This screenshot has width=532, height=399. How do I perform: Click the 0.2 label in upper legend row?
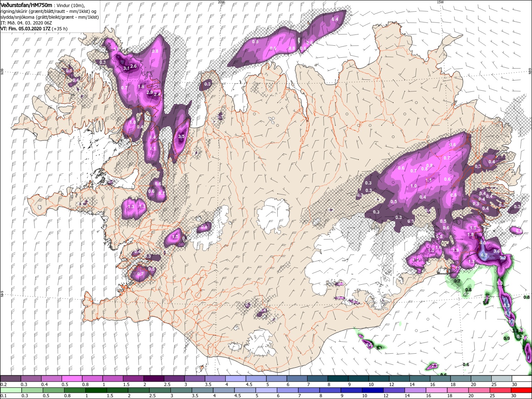[3, 384]
